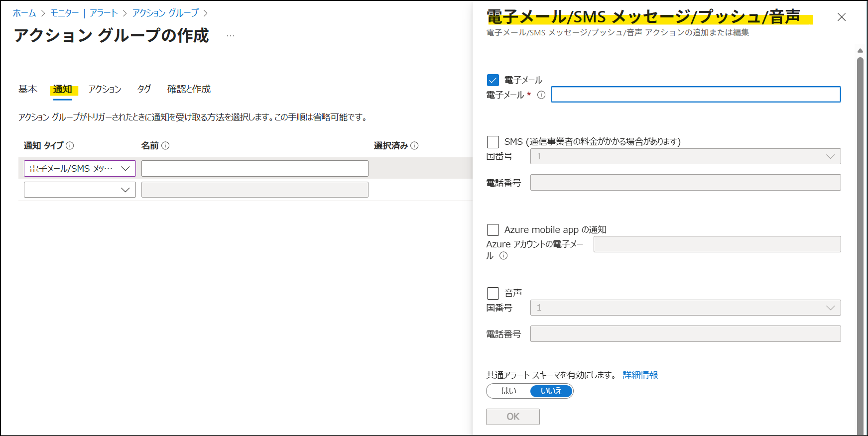Select いいえ for common alert schema
Screen dimensions: 868x436
click(x=551, y=391)
